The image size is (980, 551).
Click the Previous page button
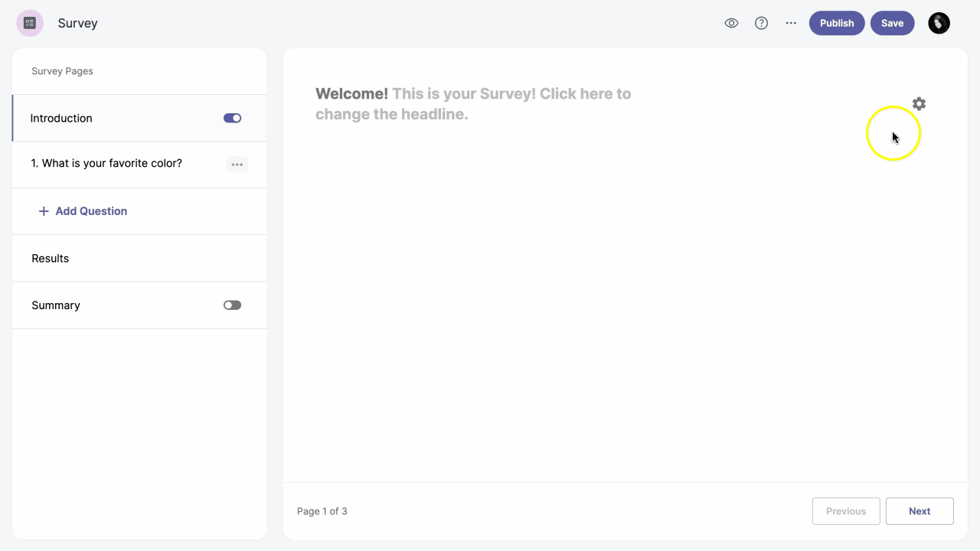845,511
